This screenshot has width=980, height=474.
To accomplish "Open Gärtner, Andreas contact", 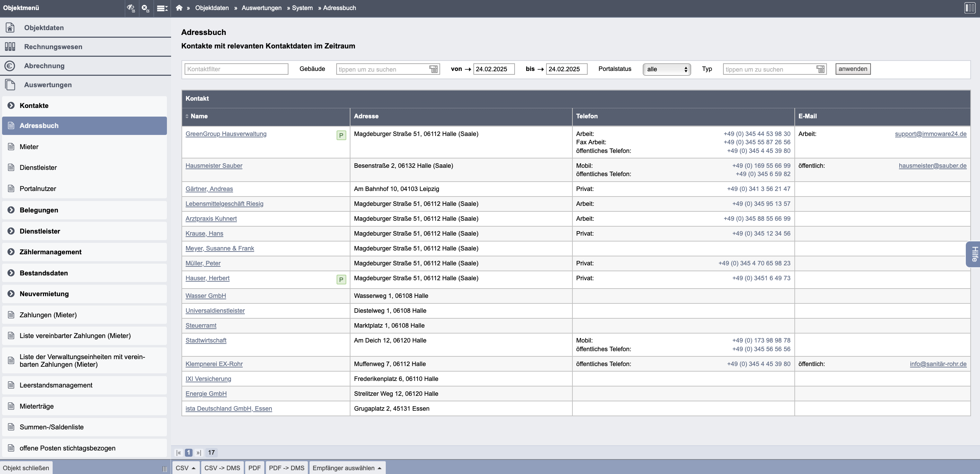I will (x=209, y=189).
